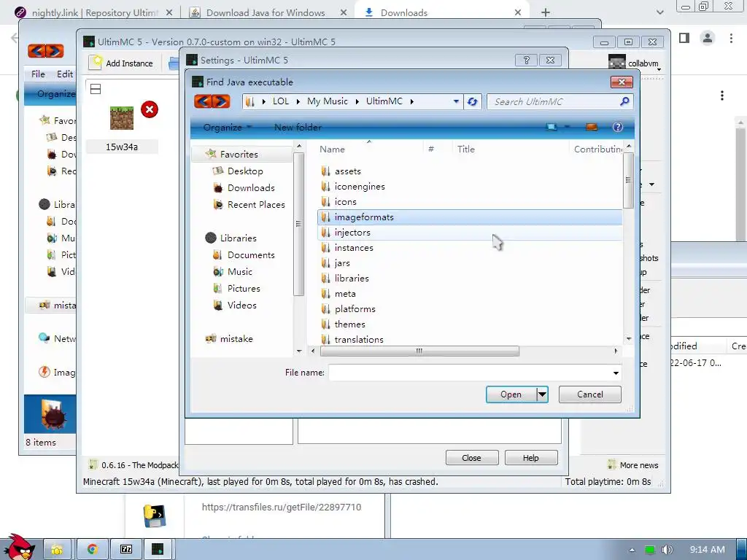Switch to the nightly.link browser tab

pyautogui.click(x=94, y=12)
